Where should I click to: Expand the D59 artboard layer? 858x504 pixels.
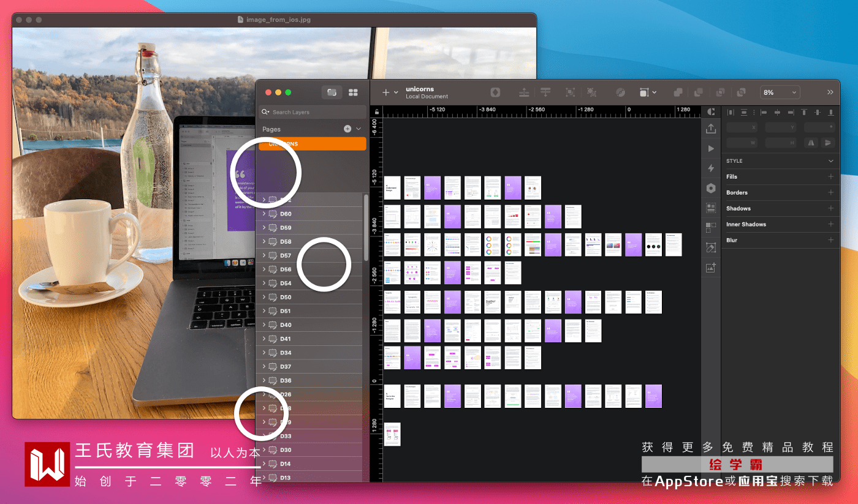tap(264, 228)
